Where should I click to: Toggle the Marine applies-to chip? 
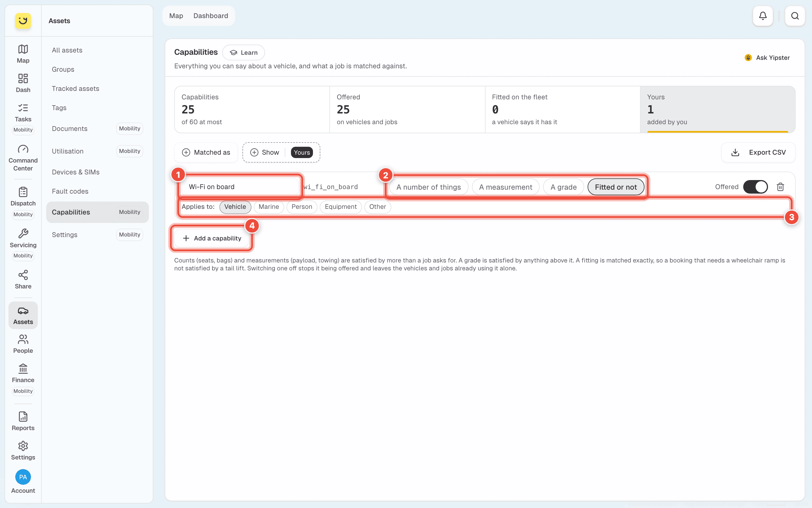pos(268,207)
